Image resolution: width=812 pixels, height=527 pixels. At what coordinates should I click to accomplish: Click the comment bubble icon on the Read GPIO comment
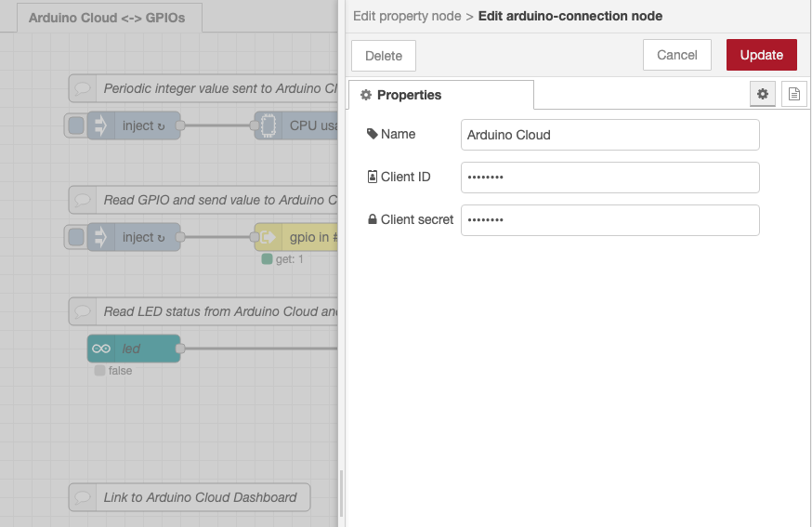[83, 200]
